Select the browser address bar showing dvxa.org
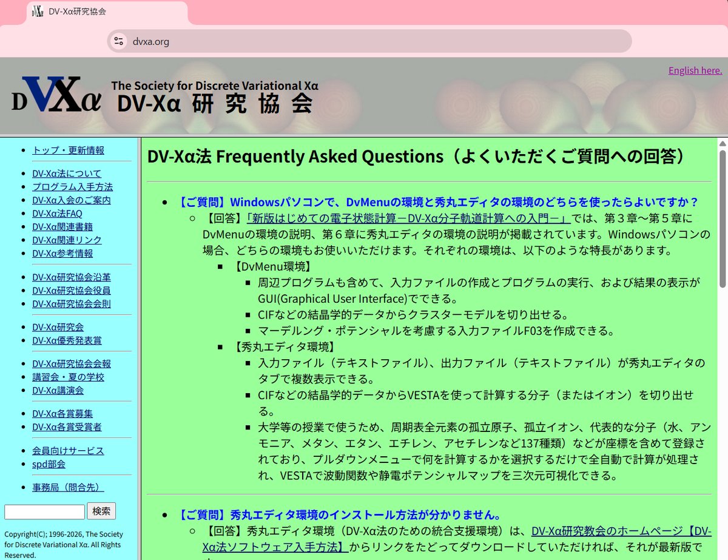 coord(364,41)
